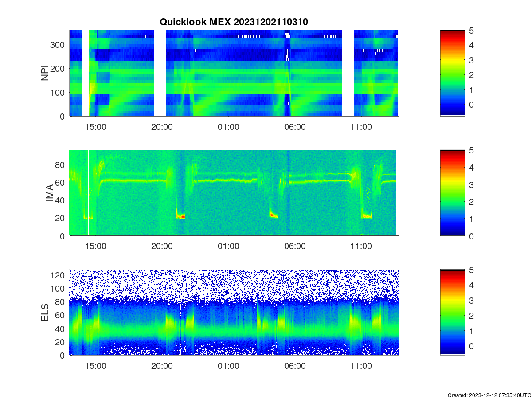The image size is (532, 399).
Task: Click value 5 on NPI colorbar
Action: tap(472, 31)
